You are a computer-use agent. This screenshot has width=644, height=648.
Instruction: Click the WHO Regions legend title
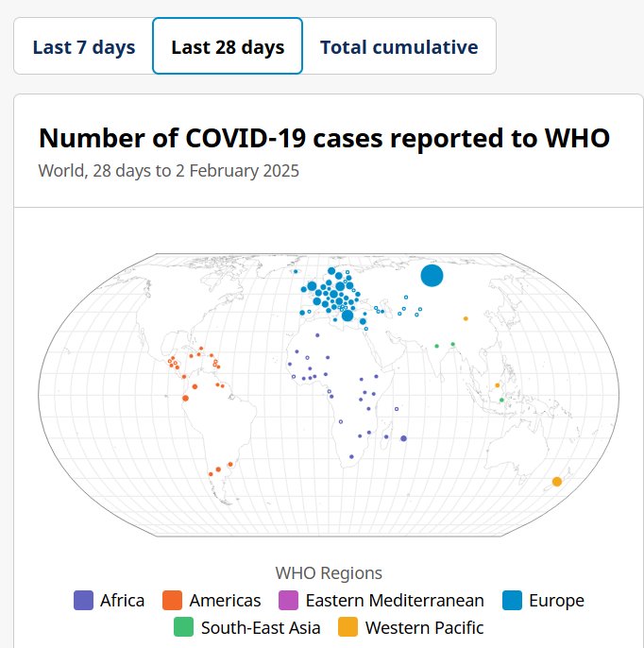pos(329,573)
